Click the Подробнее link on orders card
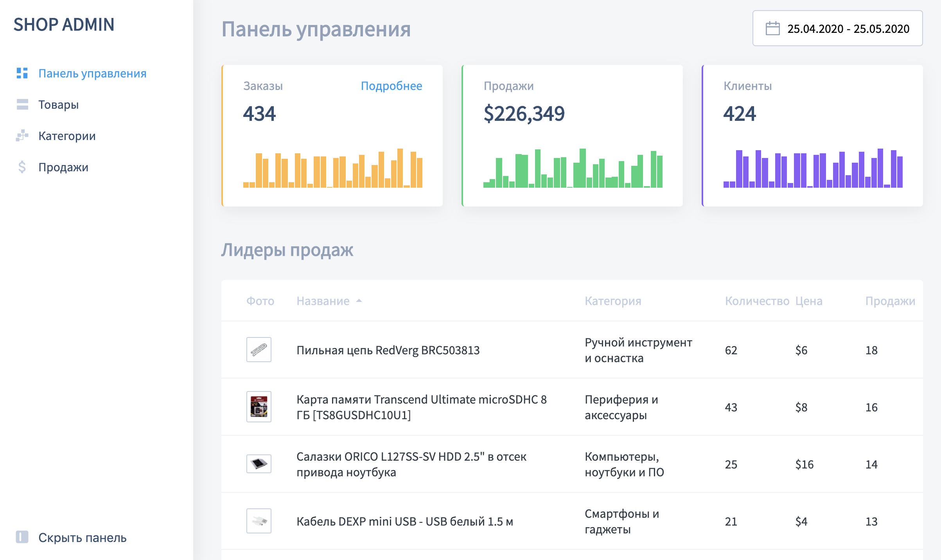Image resolution: width=941 pixels, height=560 pixels. pyautogui.click(x=391, y=86)
